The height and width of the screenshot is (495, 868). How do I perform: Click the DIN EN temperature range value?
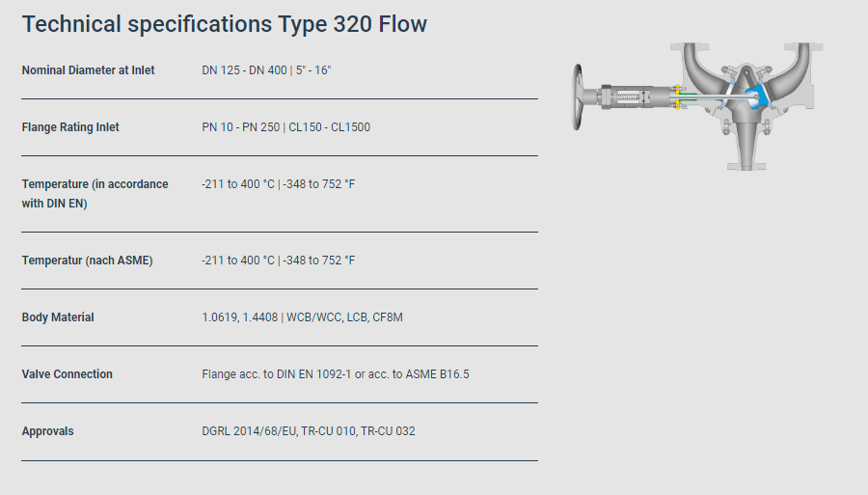pyautogui.click(x=278, y=184)
